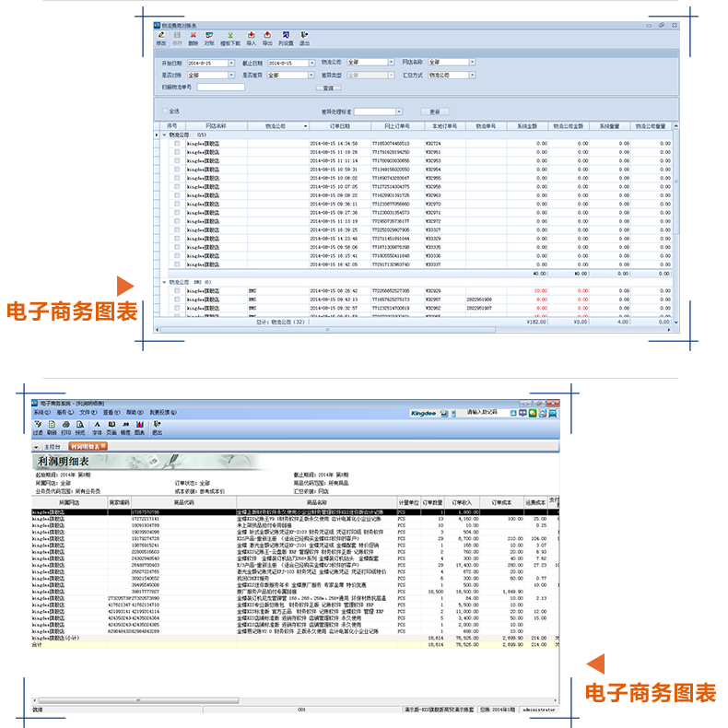Open the 开始日期 start date dropdown
The image size is (728, 728).
(x=230, y=63)
